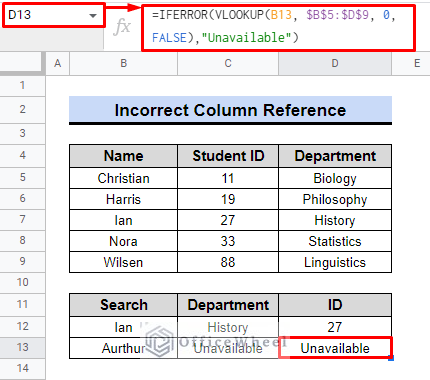Select row 3 header
Viewport: 430px width, 380px height.
tap(22, 134)
